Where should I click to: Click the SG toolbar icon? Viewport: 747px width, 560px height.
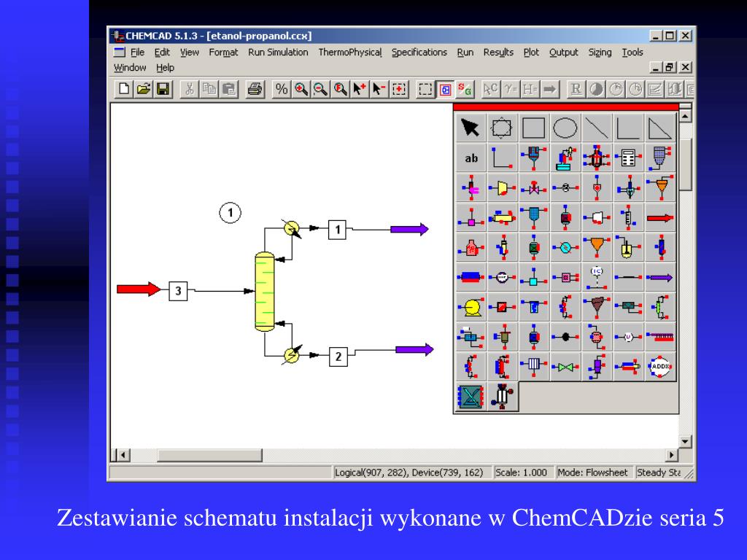pyautogui.click(x=465, y=89)
